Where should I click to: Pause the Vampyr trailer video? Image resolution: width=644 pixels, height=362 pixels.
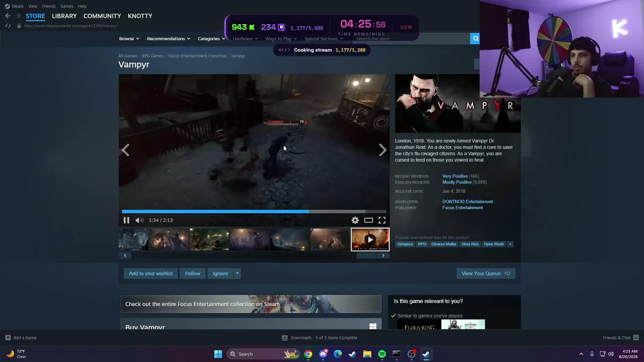coord(126,220)
